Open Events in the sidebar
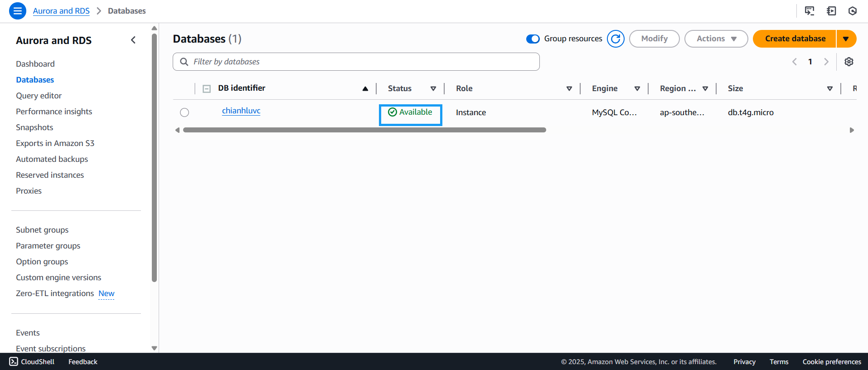 pyautogui.click(x=28, y=333)
